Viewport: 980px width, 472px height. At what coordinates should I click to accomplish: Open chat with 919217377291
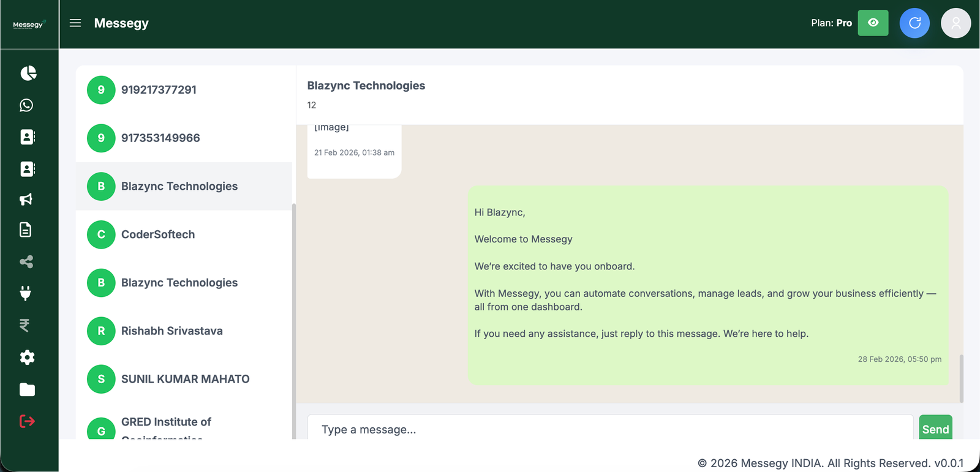[x=184, y=90]
